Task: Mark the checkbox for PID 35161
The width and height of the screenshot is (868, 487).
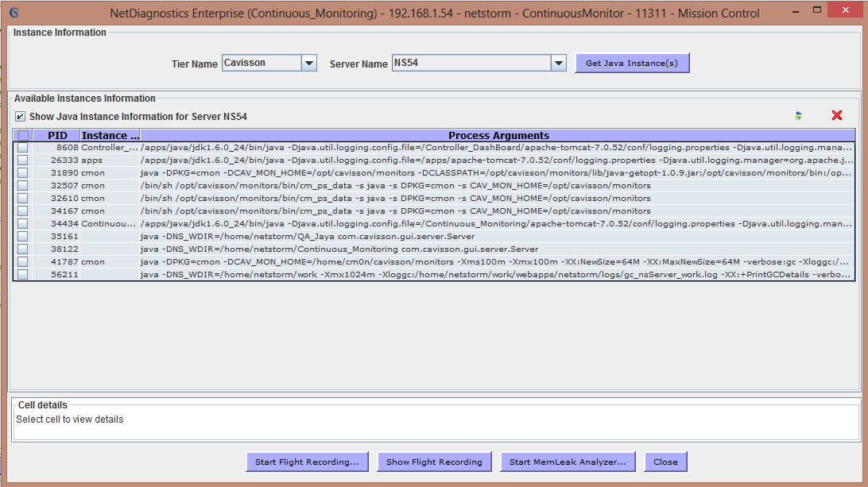Action: (x=23, y=237)
